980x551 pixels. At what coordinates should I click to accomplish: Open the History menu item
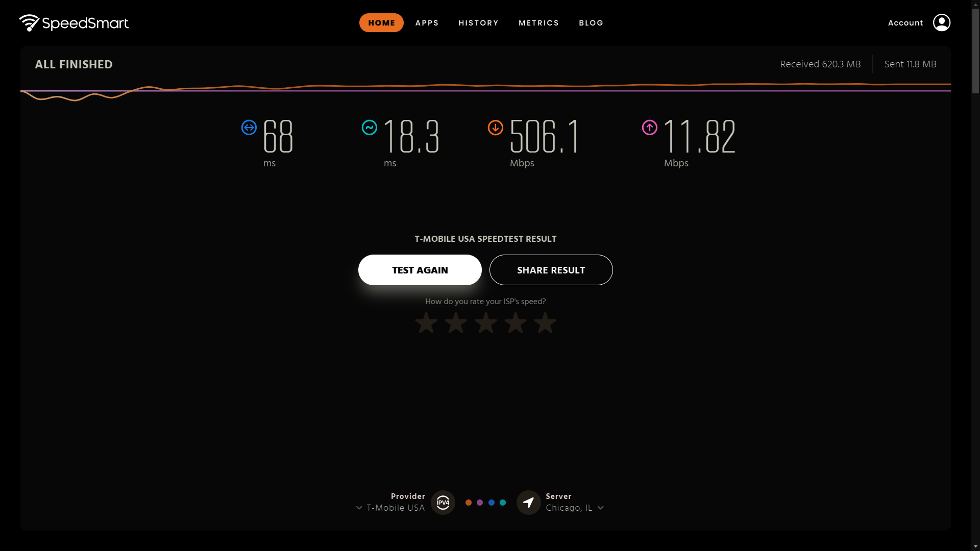pyautogui.click(x=478, y=23)
